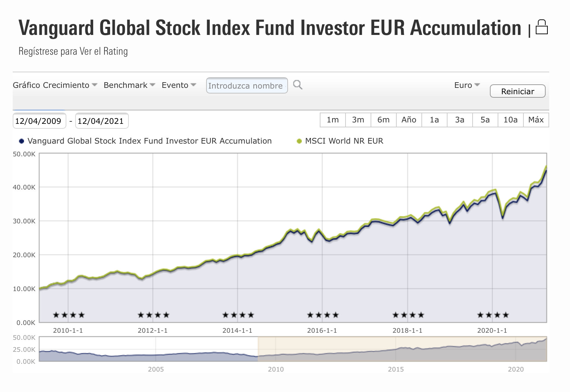Image resolution: width=570 pixels, height=392 pixels.
Task: Click the star rating near 2020-1-1
Action: click(x=493, y=315)
